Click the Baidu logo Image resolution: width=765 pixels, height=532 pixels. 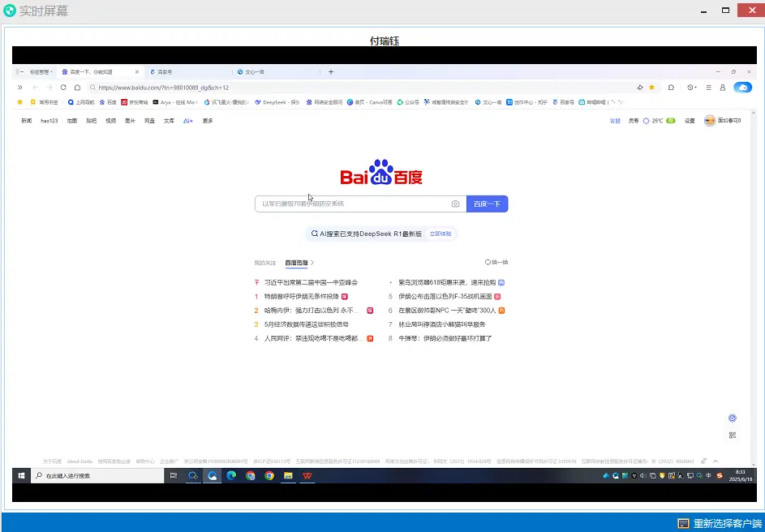click(x=381, y=173)
